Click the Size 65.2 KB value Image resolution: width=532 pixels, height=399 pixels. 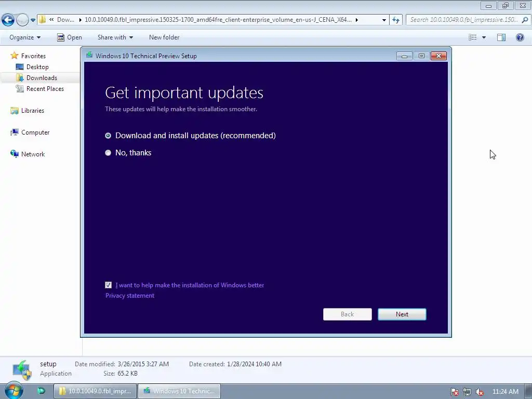point(128,374)
